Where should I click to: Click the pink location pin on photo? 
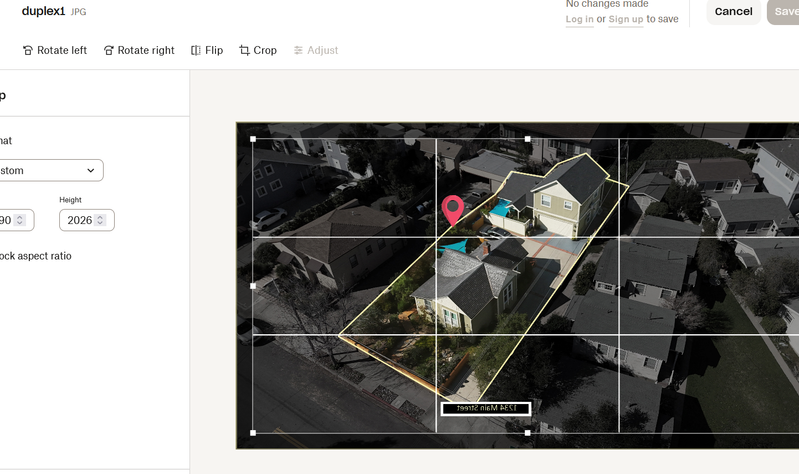452,209
